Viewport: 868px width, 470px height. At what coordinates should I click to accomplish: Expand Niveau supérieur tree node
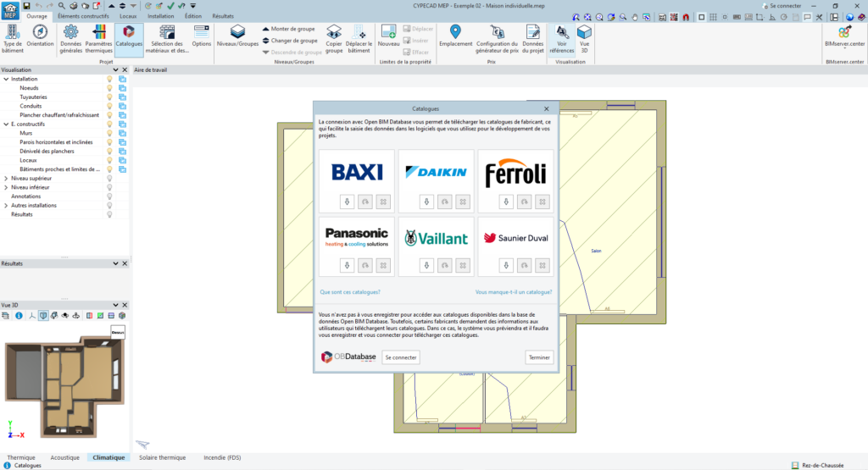point(6,178)
